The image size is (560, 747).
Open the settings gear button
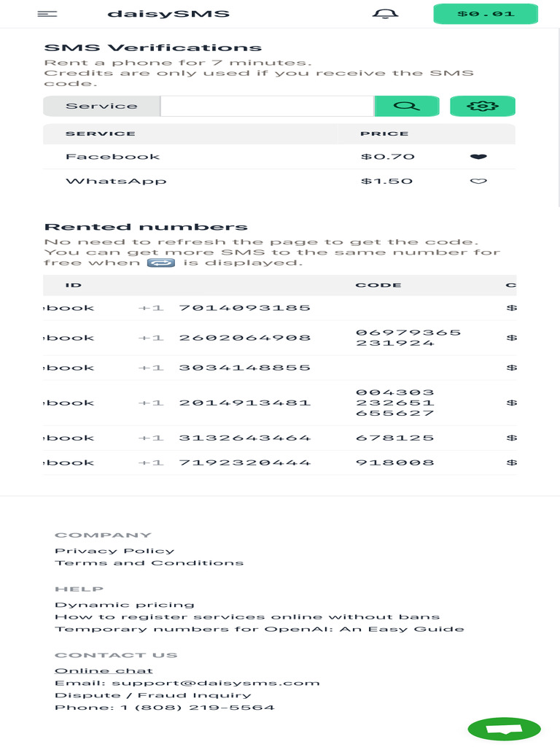[482, 106]
